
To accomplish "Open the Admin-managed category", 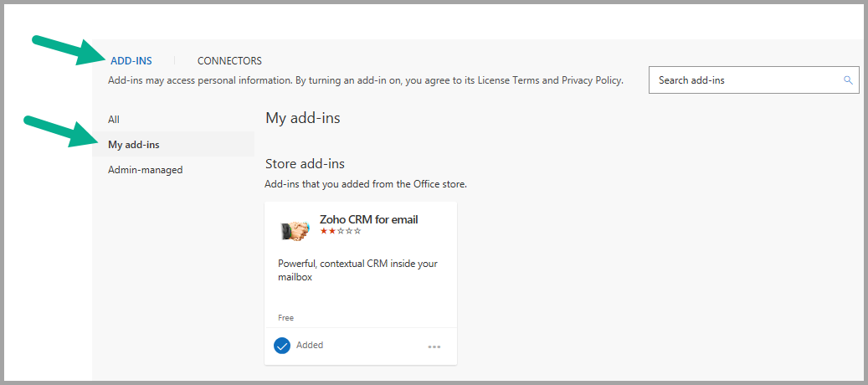I will tap(145, 170).
